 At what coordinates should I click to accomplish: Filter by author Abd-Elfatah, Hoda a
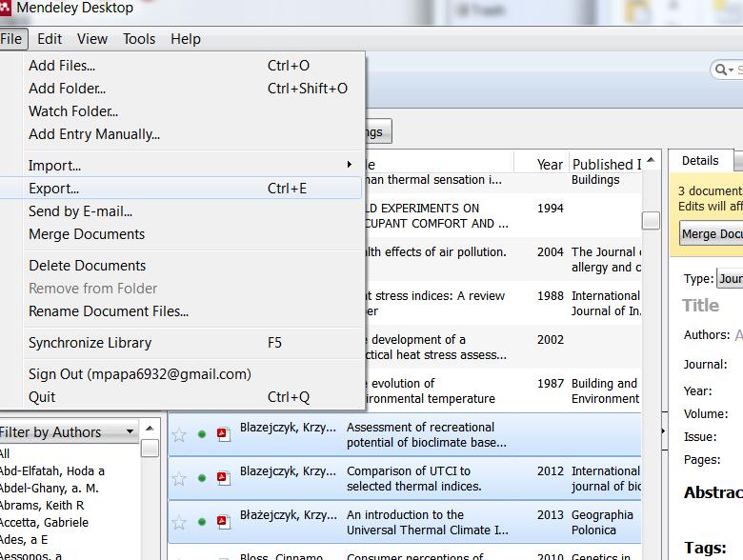click(x=70, y=470)
